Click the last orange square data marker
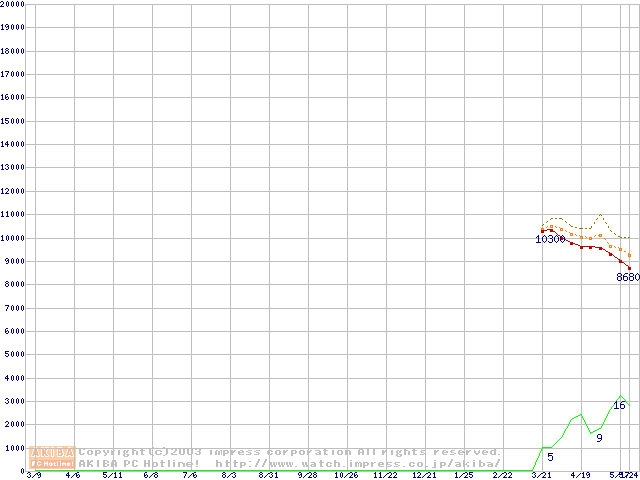The image size is (640, 480). tap(629, 255)
